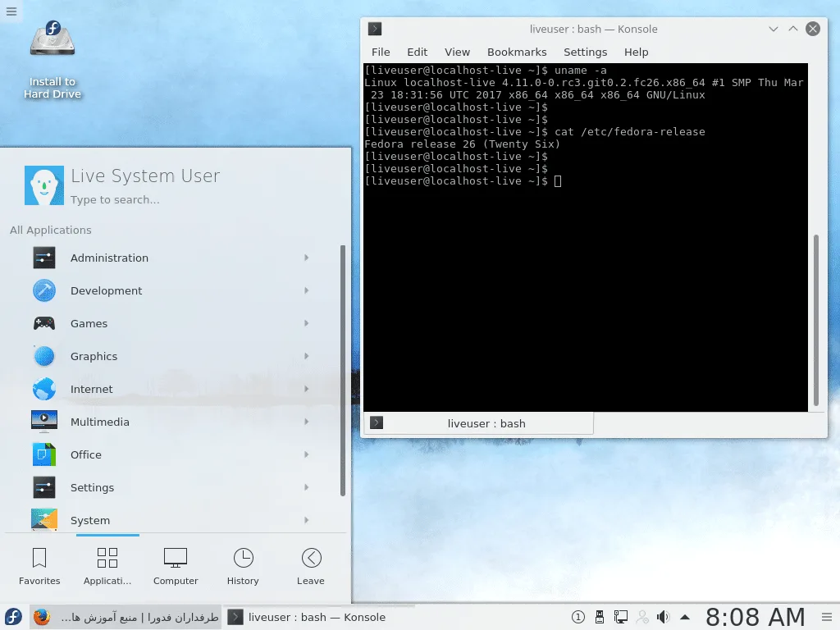The width and height of the screenshot is (840, 630).
Task: Click the desktop toolbox hamburger icon
Action: (x=11, y=11)
